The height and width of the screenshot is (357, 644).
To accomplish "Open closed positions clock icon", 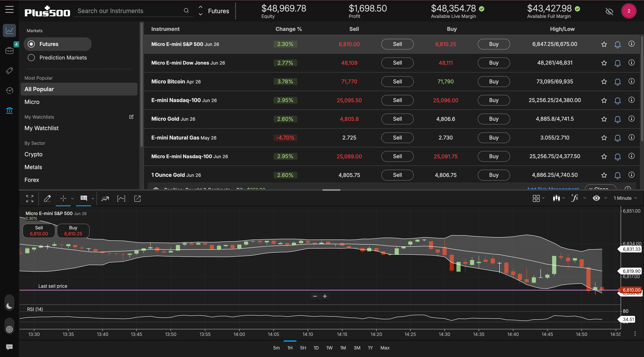I will 9,91.
